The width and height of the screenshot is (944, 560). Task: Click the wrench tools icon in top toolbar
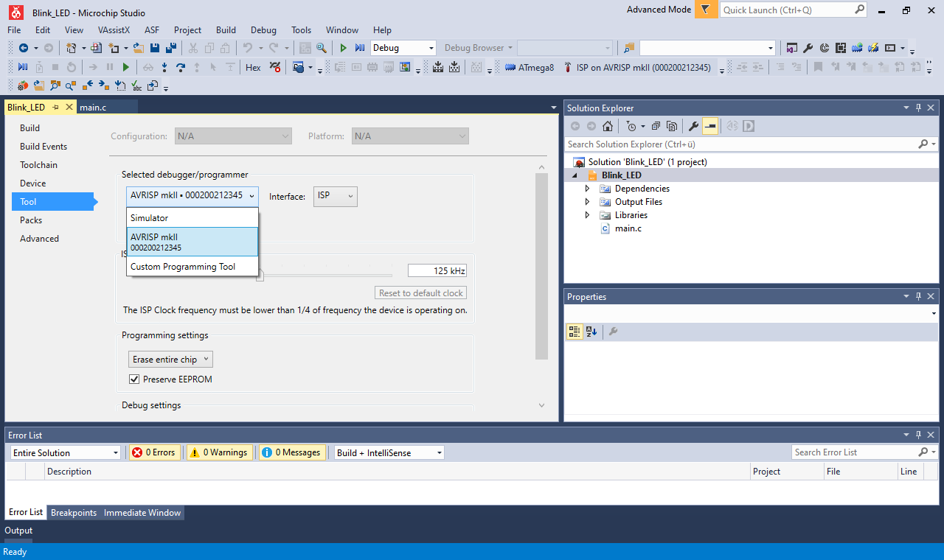808,48
